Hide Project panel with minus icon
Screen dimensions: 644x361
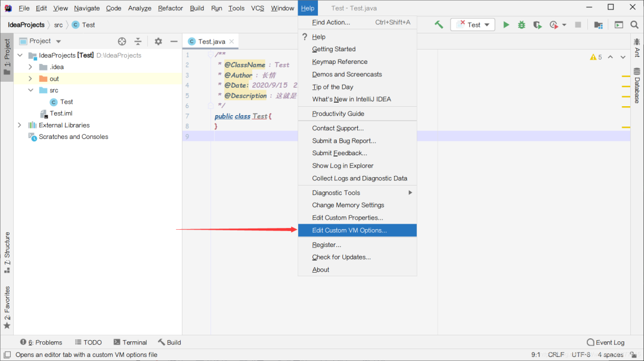[174, 41]
